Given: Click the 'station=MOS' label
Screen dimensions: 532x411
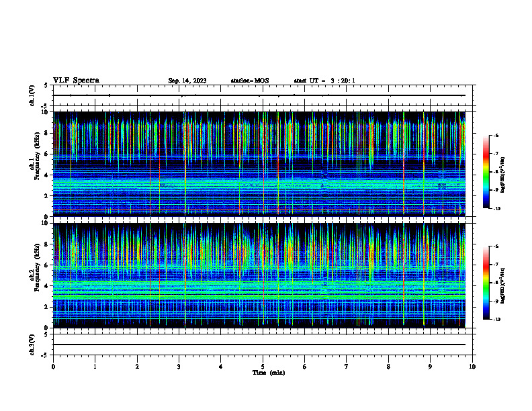Looking at the screenshot, I should (250, 81).
